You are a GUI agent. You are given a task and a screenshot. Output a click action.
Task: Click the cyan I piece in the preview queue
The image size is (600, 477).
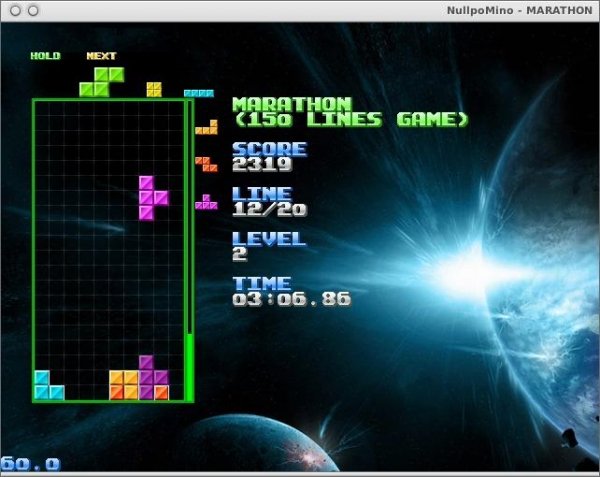199,93
